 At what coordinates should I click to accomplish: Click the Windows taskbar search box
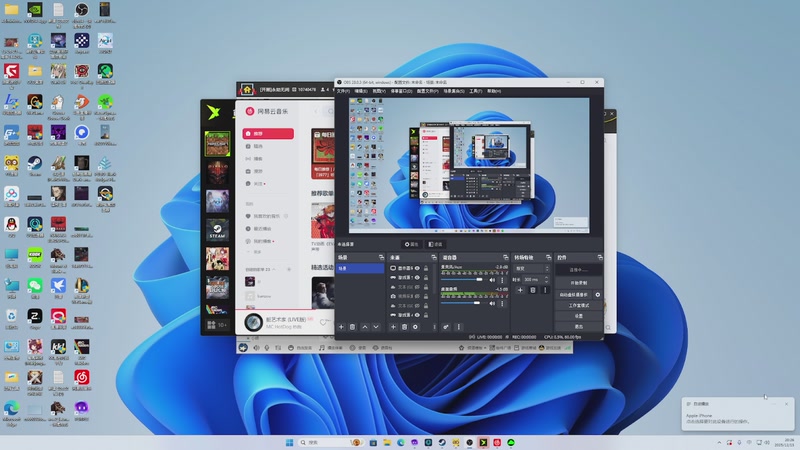click(x=332, y=442)
